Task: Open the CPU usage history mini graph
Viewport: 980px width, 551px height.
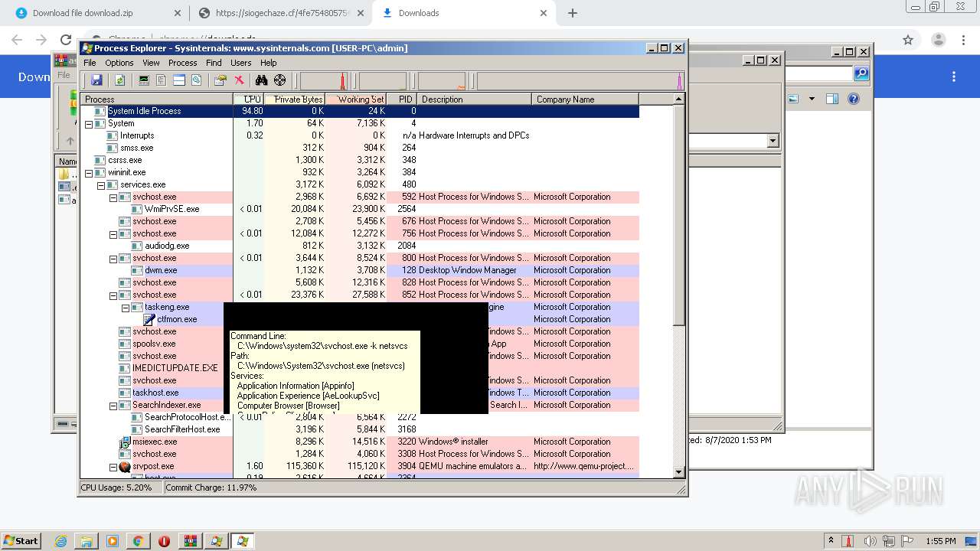Action: coord(325,80)
